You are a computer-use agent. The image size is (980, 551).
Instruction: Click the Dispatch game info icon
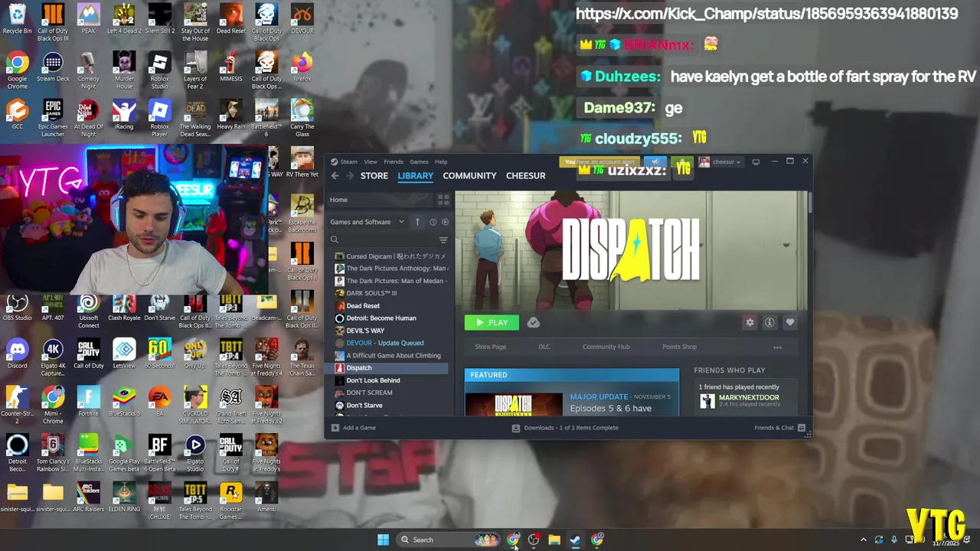[769, 322]
